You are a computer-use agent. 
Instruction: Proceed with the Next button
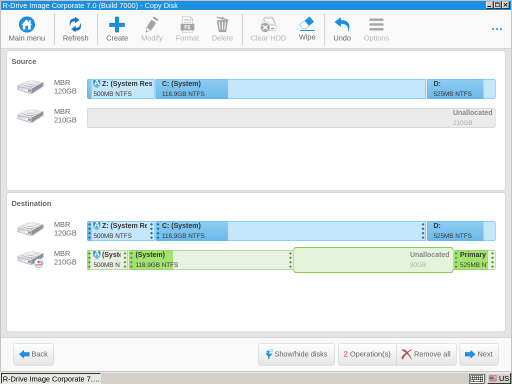tap(479, 354)
